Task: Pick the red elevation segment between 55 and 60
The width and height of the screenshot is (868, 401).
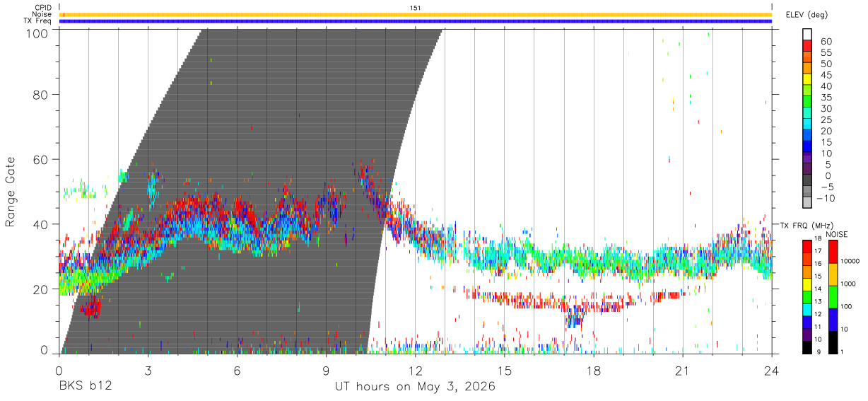Action: click(x=807, y=46)
